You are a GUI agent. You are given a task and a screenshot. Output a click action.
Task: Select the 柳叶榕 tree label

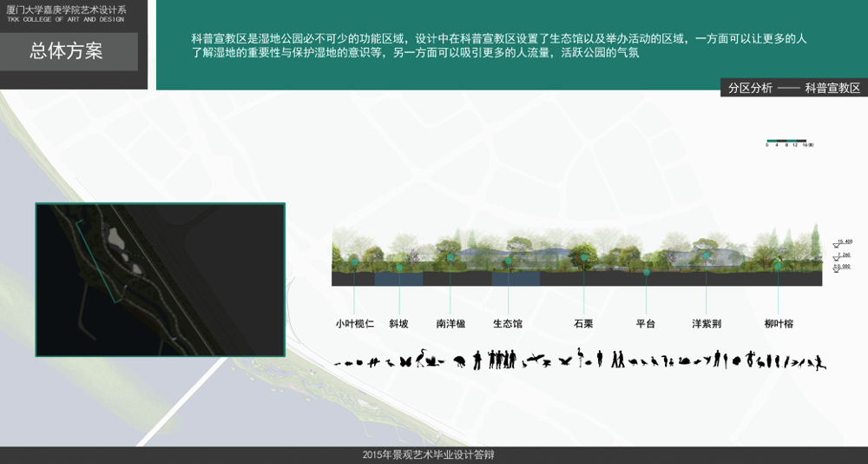point(779,324)
